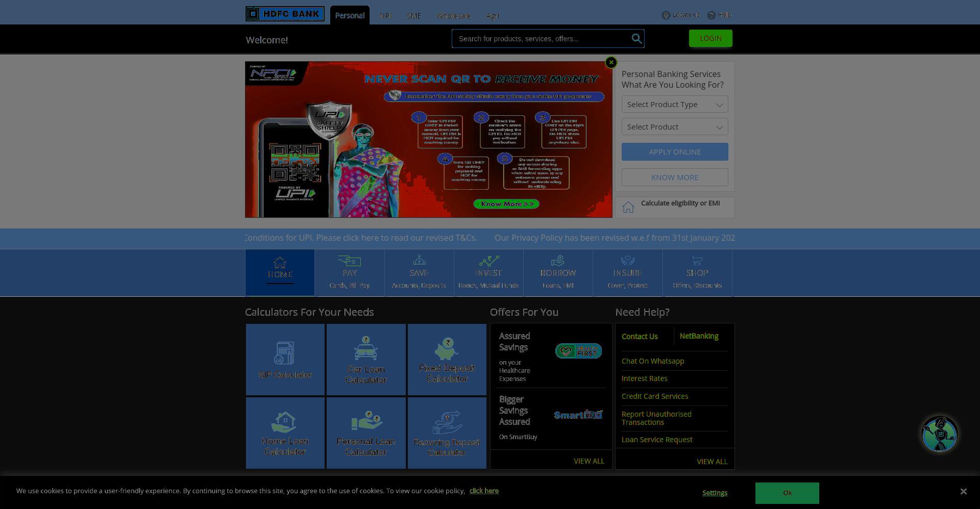Click Know More >> on the banner

point(506,204)
